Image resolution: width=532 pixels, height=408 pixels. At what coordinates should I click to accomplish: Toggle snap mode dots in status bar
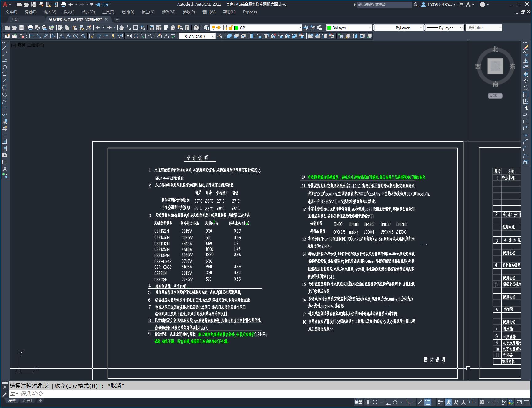[375, 402]
